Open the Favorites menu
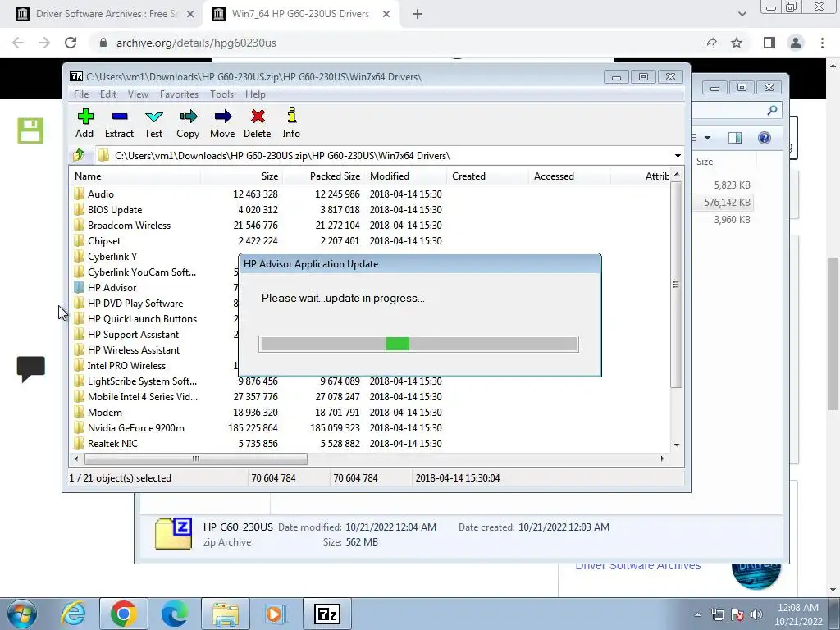The height and width of the screenshot is (630, 840). (180, 94)
